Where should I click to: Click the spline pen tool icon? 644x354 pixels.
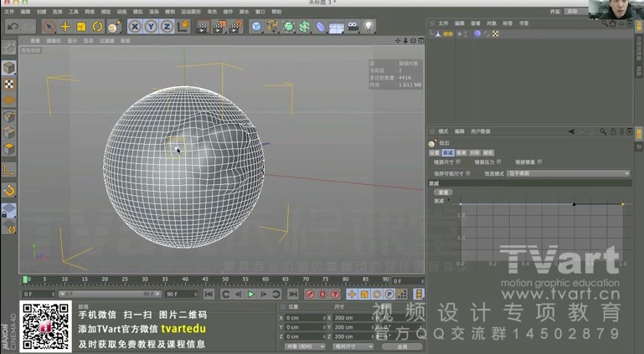point(272,27)
